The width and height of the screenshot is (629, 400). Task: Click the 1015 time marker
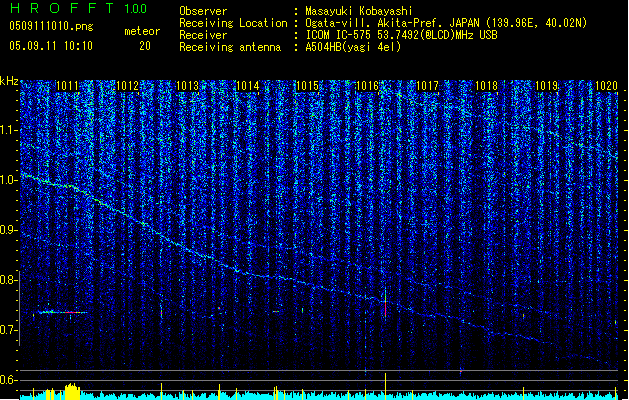pyautogui.click(x=307, y=86)
